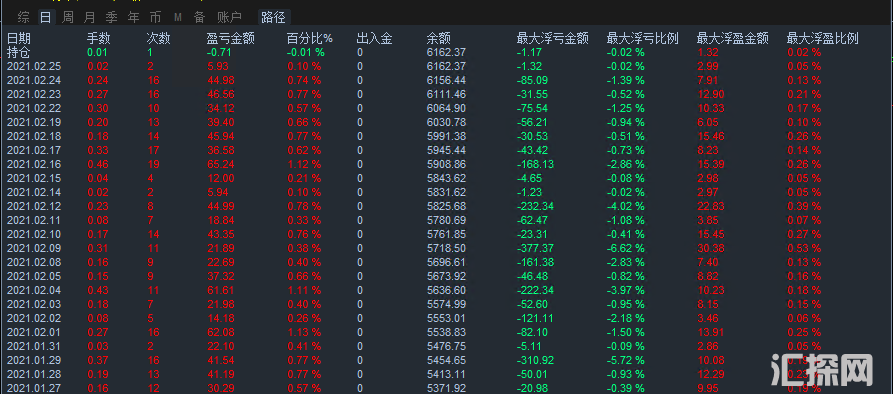Screen dimensions: 893x394
Task: Click the 路径 path button
Action: [273, 17]
